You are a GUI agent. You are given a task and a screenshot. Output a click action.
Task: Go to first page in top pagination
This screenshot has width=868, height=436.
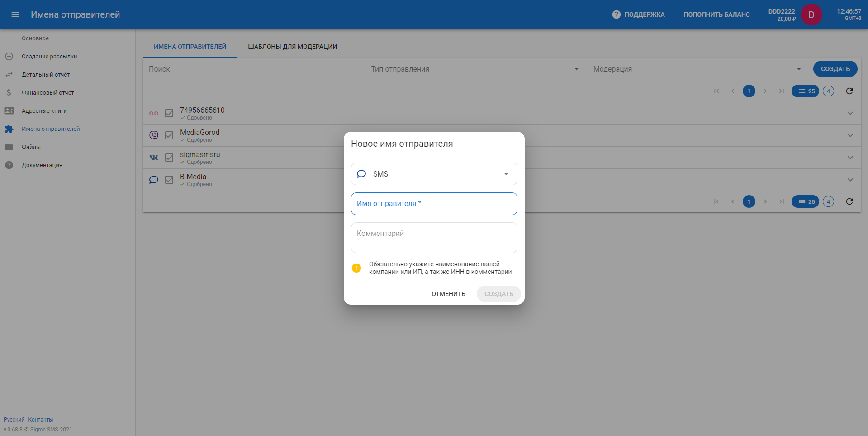tap(716, 91)
